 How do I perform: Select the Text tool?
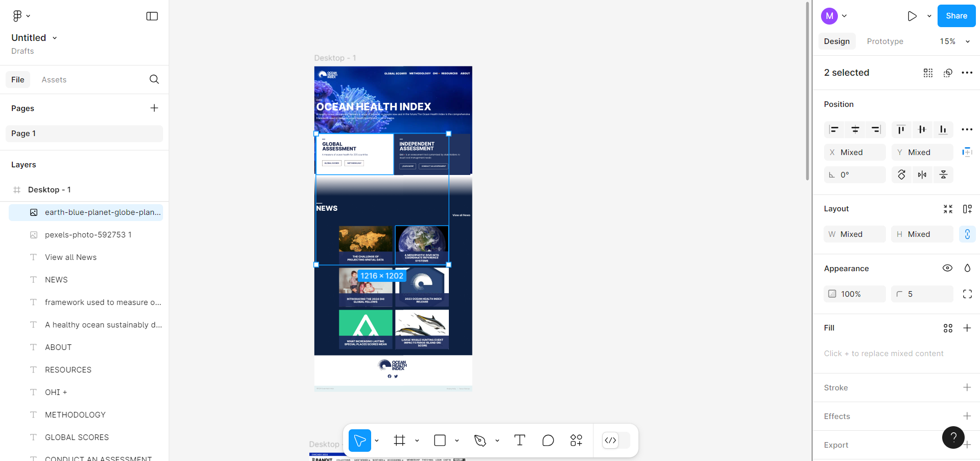[x=519, y=440]
